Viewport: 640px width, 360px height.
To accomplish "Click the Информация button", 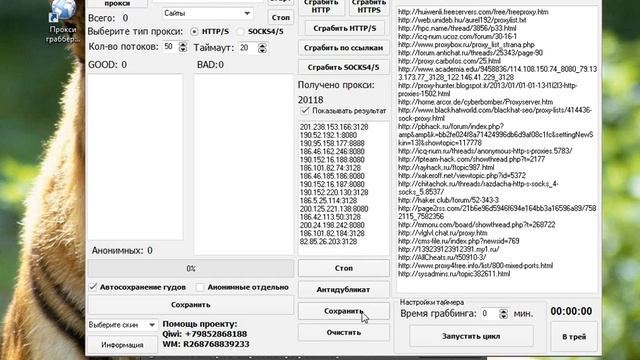I will 122,345.
